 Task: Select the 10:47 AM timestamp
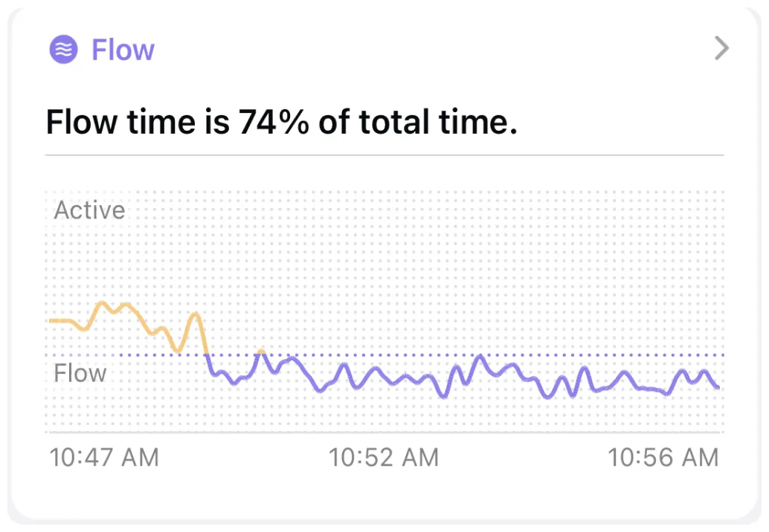[104, 458]
